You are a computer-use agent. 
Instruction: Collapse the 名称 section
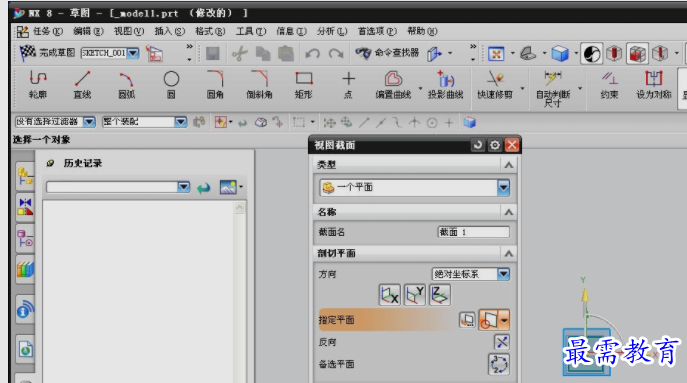pos(508,213)
